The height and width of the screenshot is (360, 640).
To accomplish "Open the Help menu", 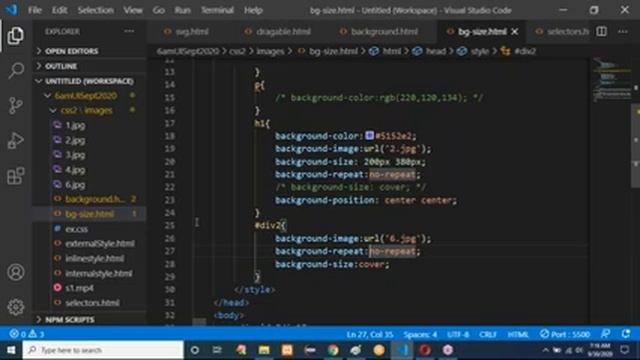I will click(x=253, y=10).
